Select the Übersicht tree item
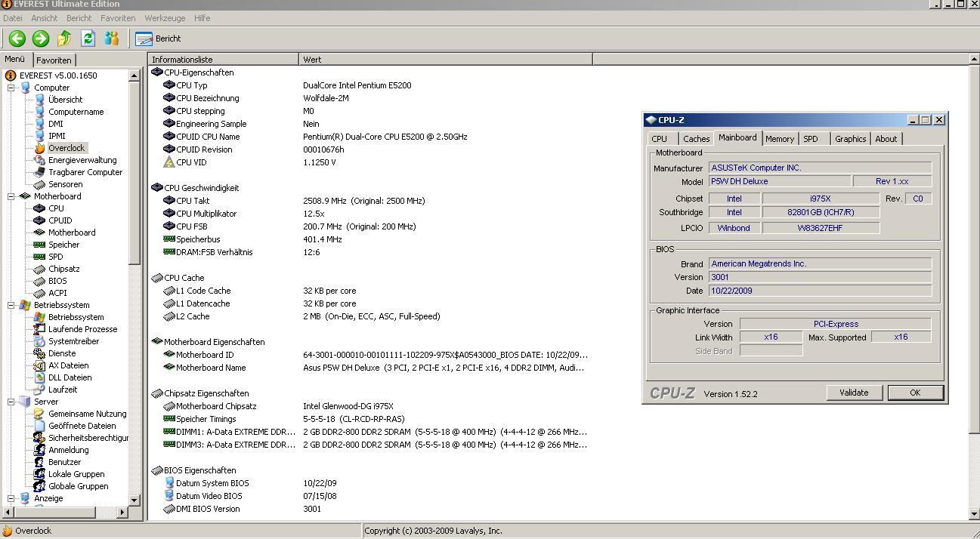The image size is (980, 539). (65, 100)
